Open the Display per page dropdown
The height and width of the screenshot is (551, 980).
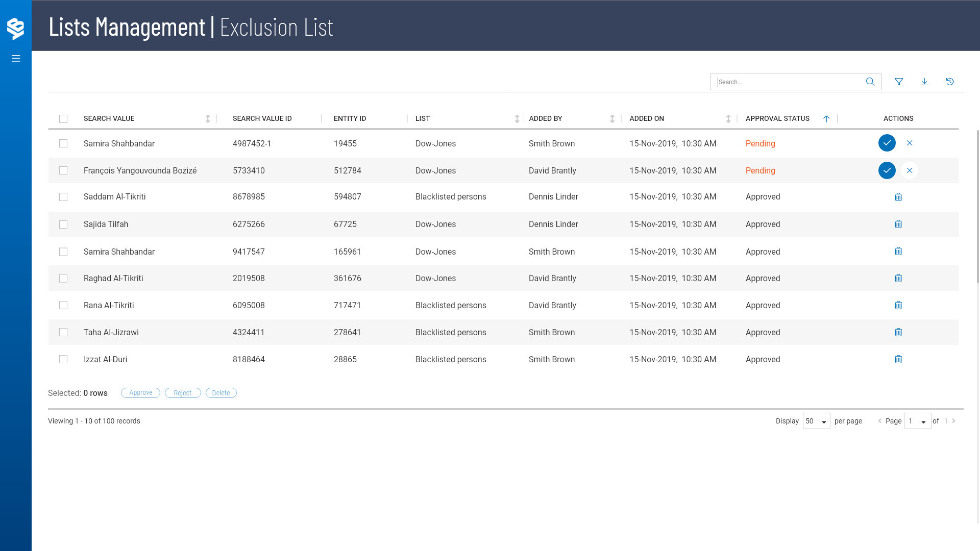click(816, 421)
